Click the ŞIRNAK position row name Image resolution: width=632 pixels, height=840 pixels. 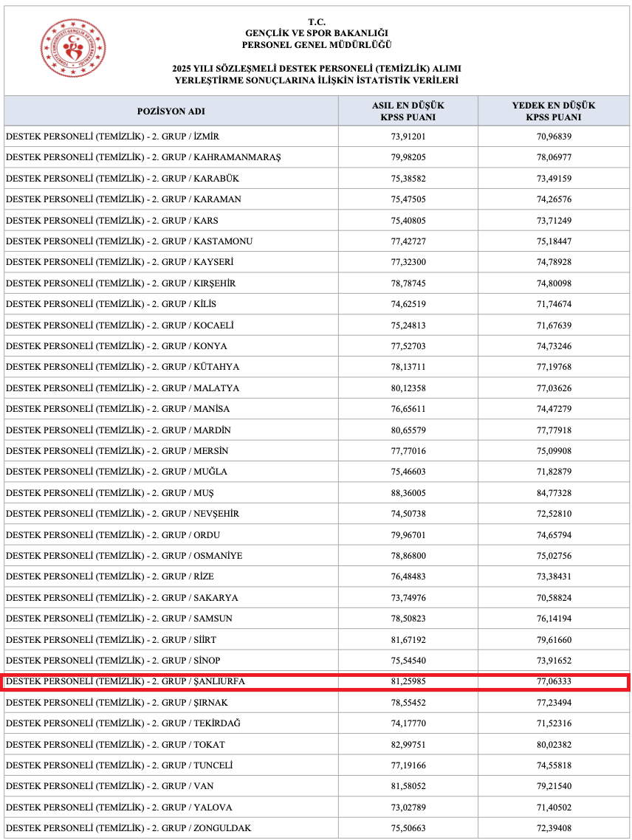pyautogui.click(x=117, y=703)
